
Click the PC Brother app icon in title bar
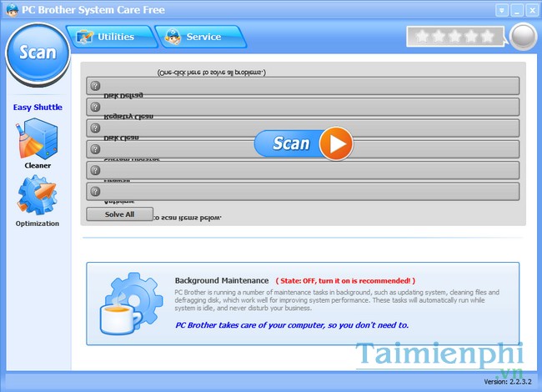pos(12,10)
